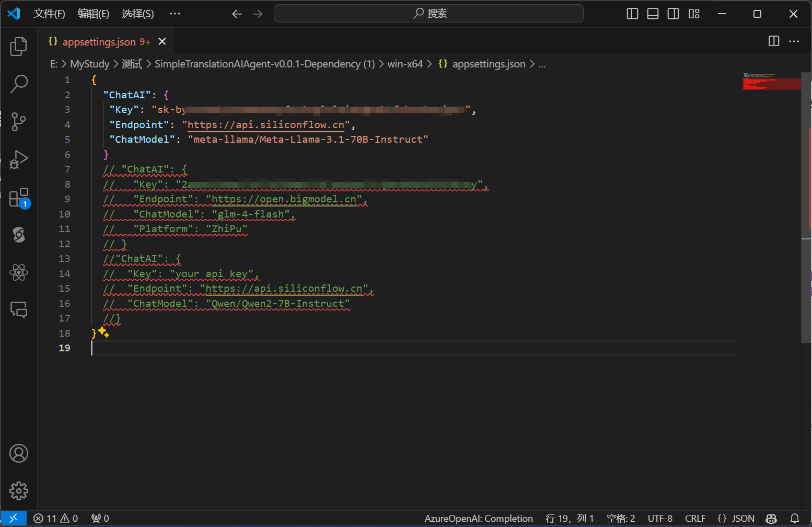812x527 pixels.
Task: Open the Run and Debug view
Action: pos(19,159)
